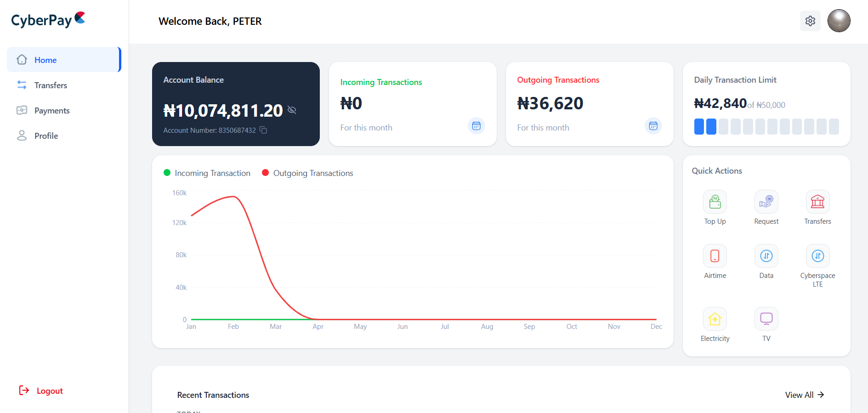Click View All recent transactions
The width and height of the screenshot is (868, 413).
tap(804, 395)
